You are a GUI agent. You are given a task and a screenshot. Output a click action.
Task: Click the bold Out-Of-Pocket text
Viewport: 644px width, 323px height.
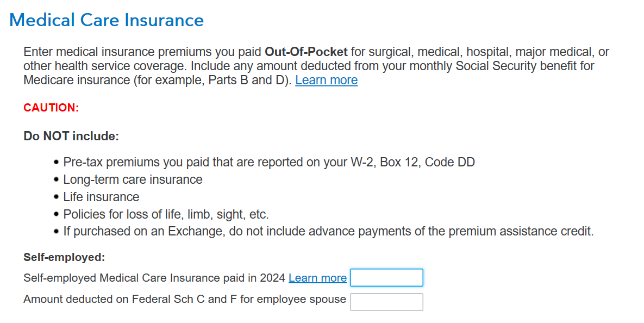click(x=306, y=52)
